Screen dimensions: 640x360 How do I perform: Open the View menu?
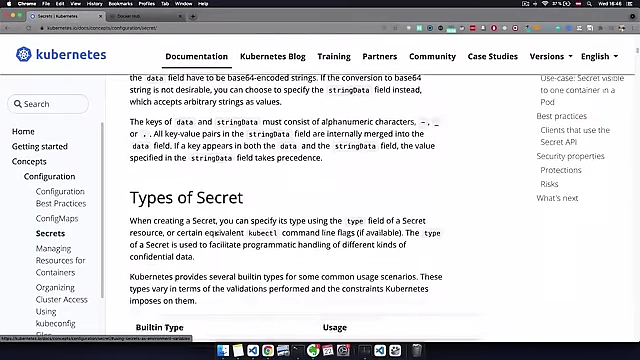pos(76,4)
